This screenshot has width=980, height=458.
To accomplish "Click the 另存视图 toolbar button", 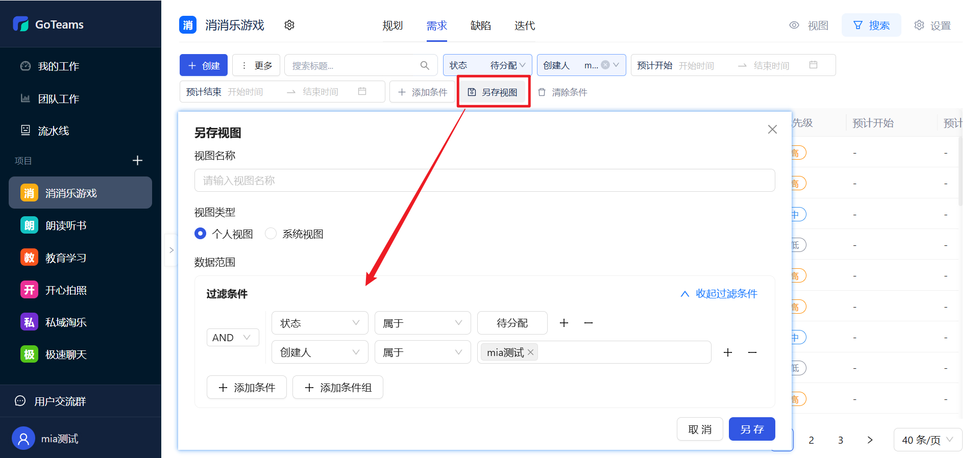I will (493, 92).
